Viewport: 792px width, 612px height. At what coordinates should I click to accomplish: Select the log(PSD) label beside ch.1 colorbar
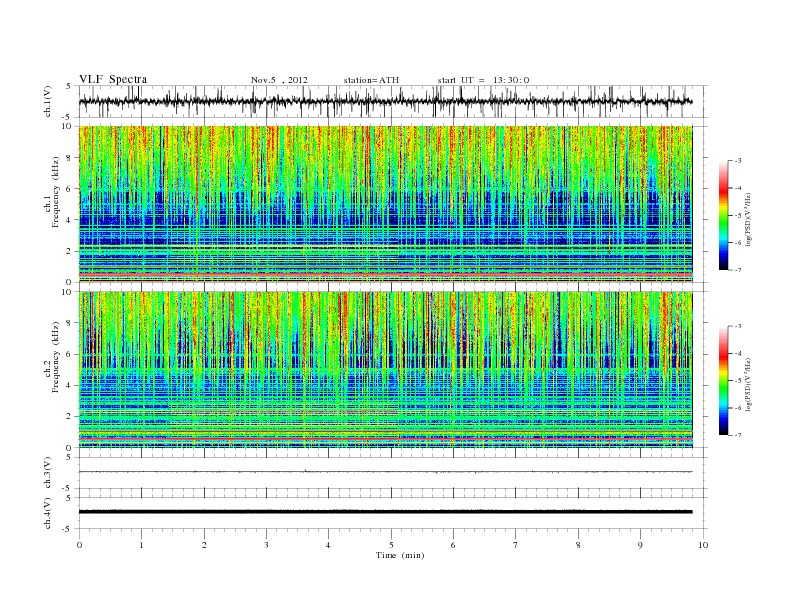tap(749, 220)
